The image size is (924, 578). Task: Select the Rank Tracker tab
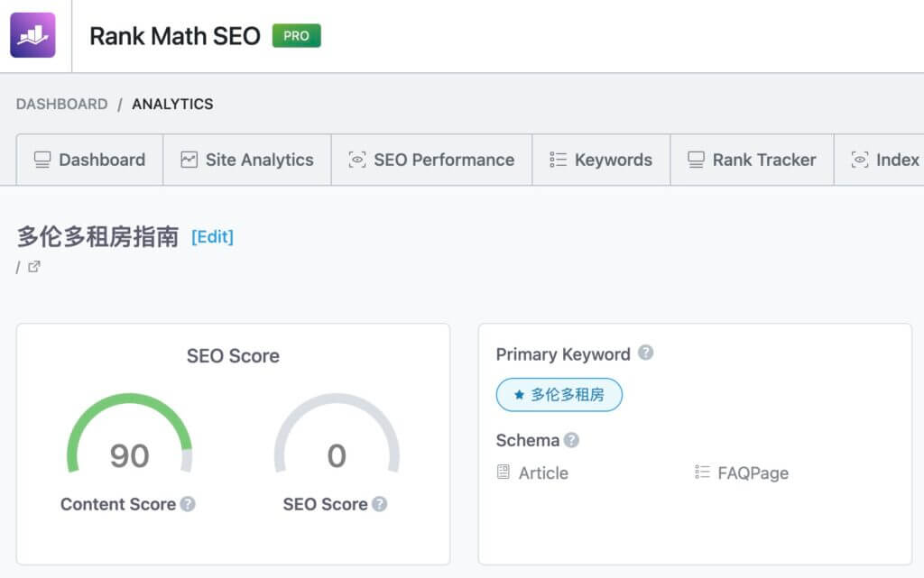[x=752, y=161]
